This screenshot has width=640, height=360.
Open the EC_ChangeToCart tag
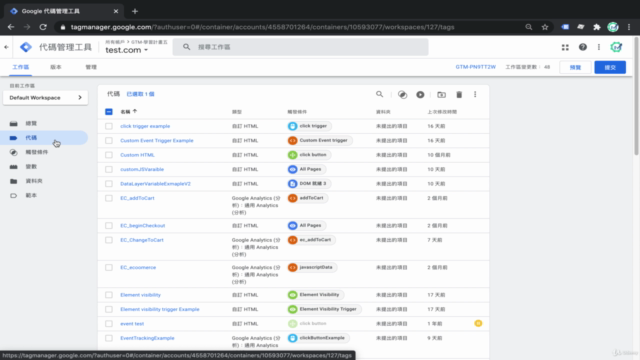pos(142,240)
